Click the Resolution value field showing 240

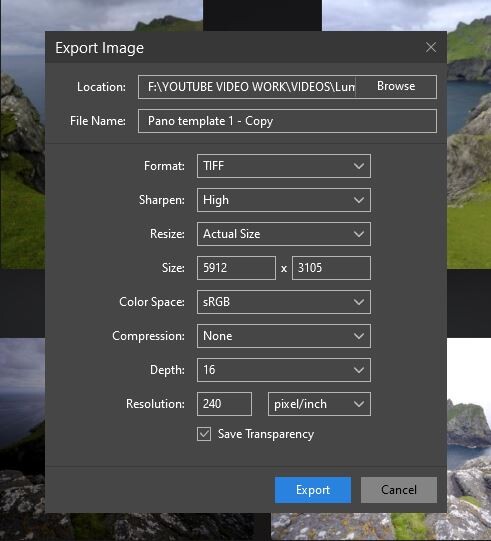click(x=224, y=404)
